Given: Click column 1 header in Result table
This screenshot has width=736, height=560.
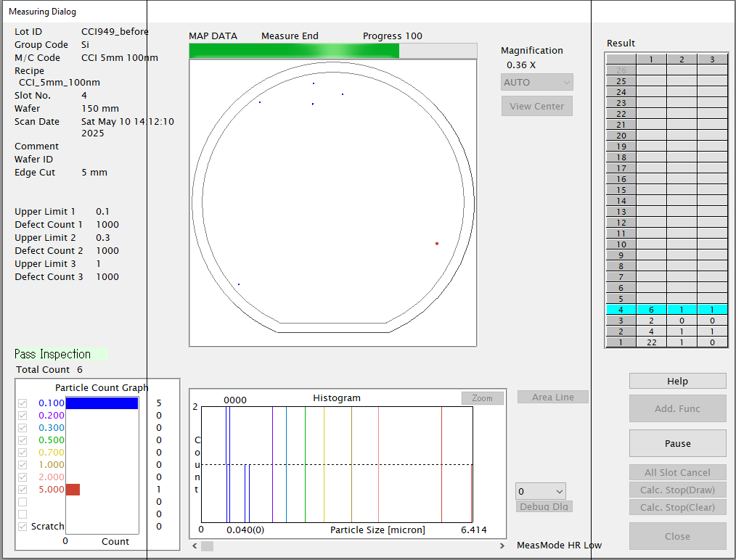Looking at the screenshot, I should click(652, 59).
